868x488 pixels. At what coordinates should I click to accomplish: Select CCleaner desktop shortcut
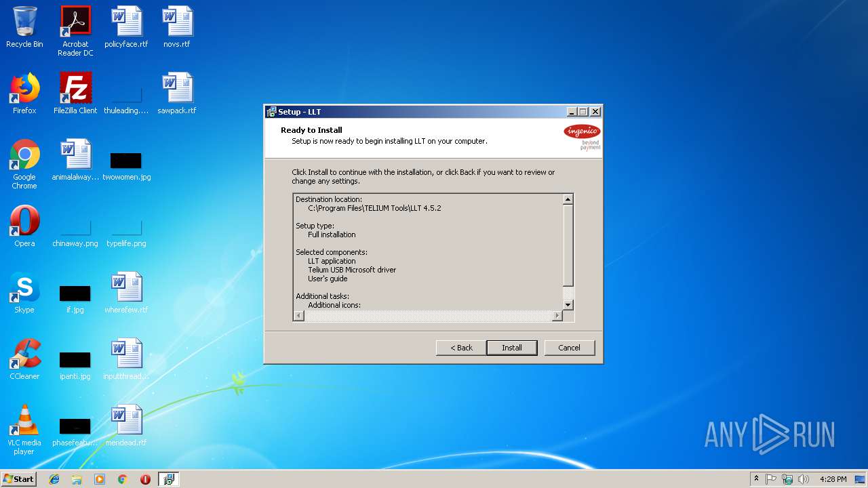click(x=24, y=359)
